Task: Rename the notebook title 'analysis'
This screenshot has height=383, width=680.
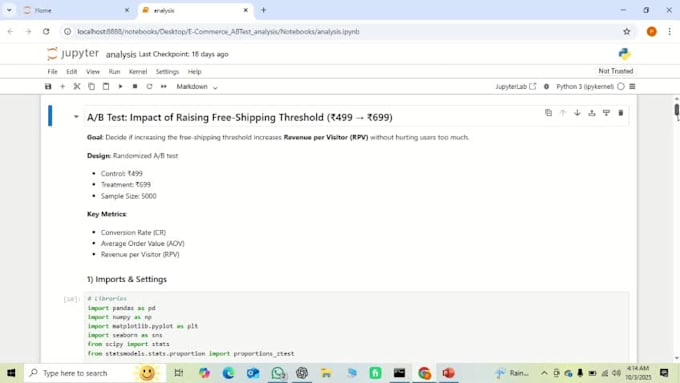Action: point(121,54)
